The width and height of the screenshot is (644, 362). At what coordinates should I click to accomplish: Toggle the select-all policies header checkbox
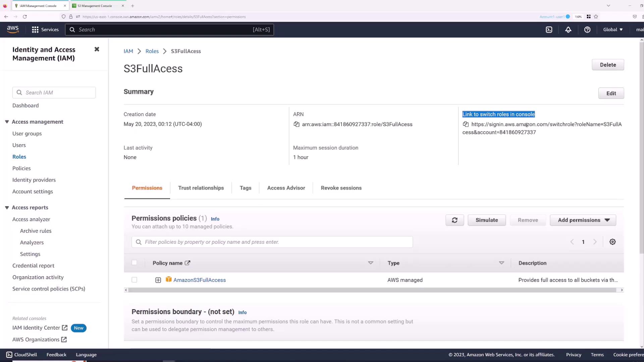point(134,263)
